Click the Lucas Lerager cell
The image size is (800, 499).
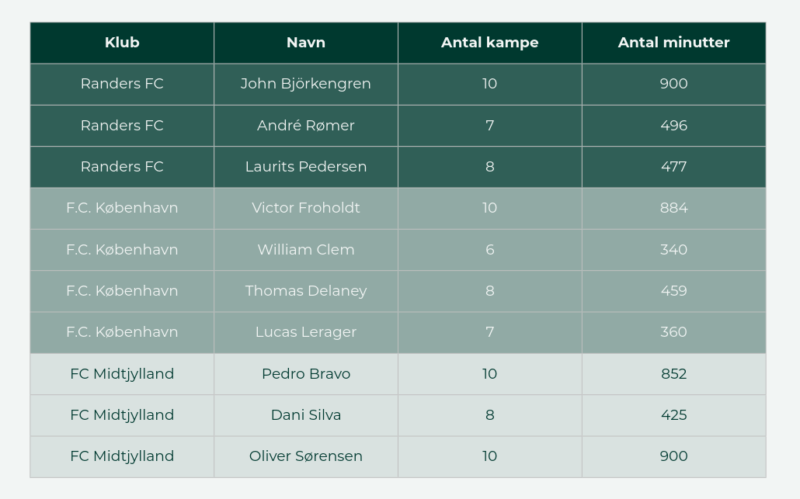coord(306,332)
